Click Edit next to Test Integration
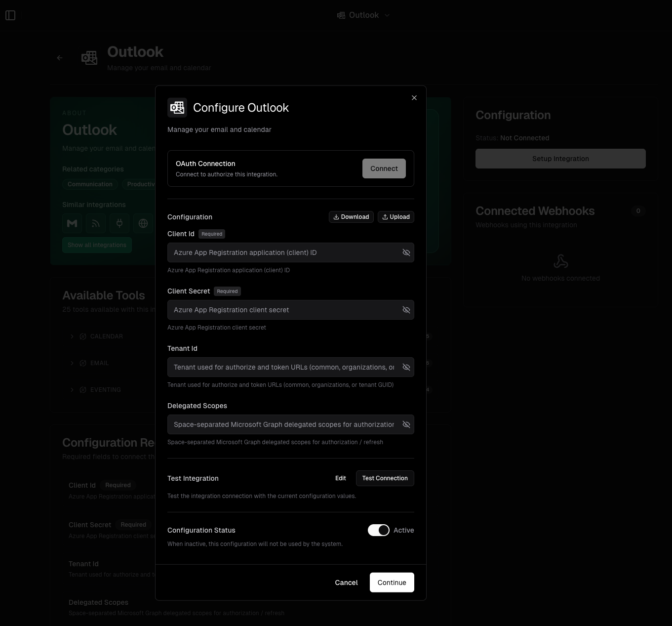This screenshot has height=626, width=672. point(341,478)
